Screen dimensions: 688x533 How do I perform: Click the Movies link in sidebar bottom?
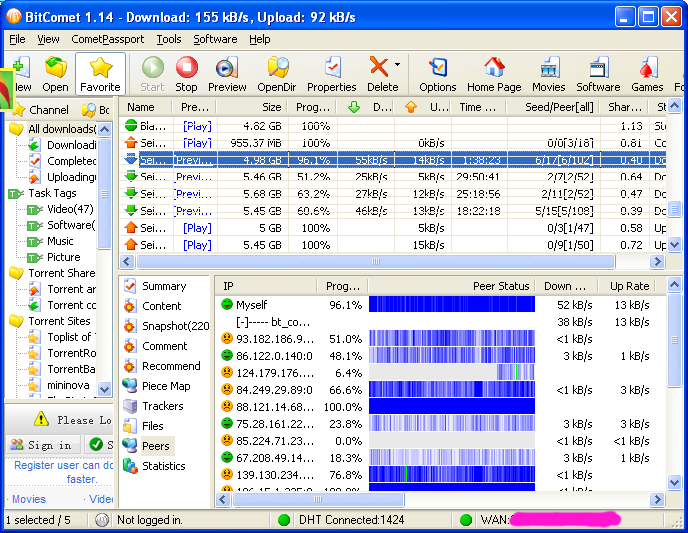[x=29, y=499]
